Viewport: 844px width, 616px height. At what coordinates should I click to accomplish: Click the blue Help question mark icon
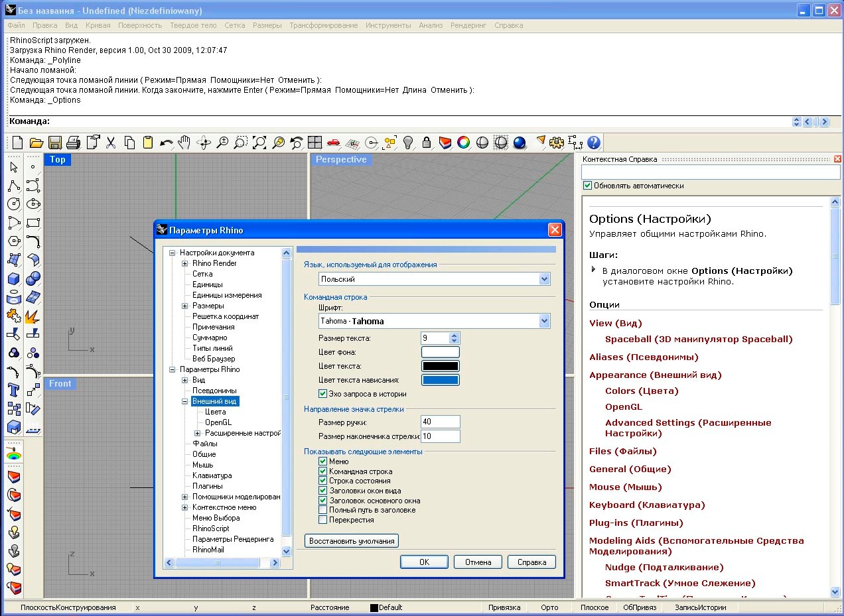(594, 143)
